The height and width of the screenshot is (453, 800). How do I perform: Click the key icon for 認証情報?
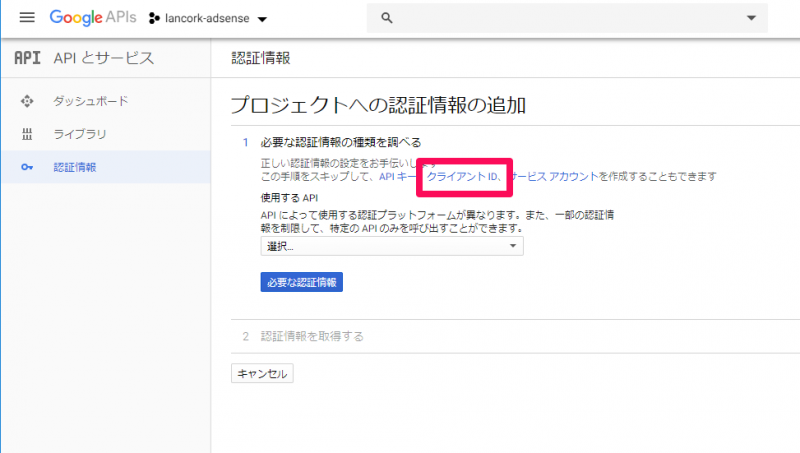point(27,167)
